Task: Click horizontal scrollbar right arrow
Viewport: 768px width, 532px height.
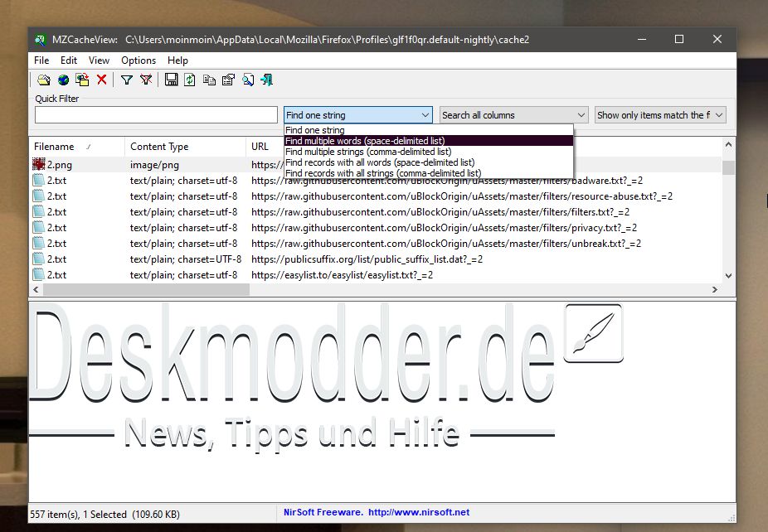Action: click(x=715, y=289)
